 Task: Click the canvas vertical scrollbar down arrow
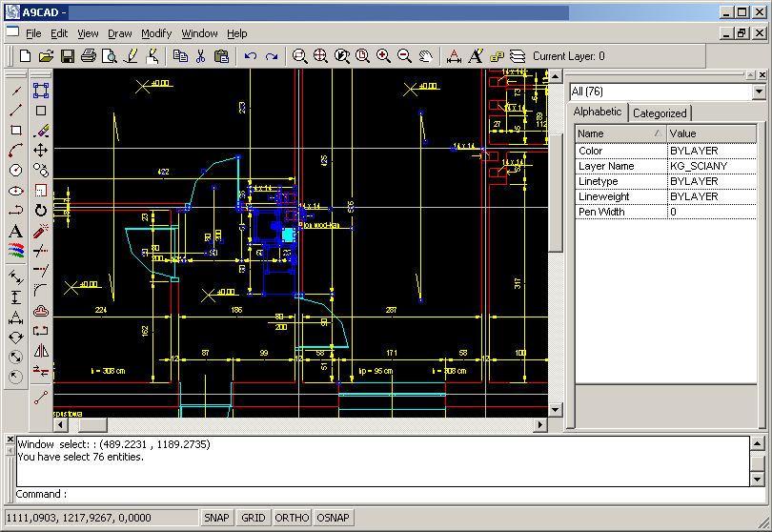click(556, 410)
